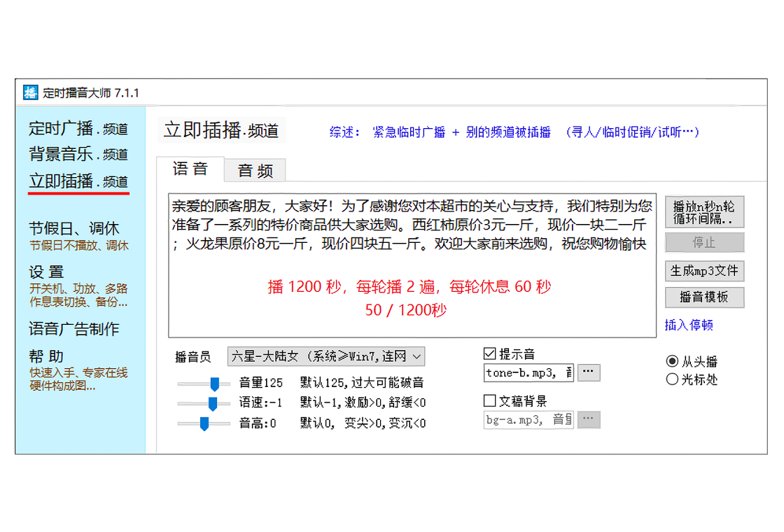The height and width of the screenshot is (532, 784).
Task: Click the 语速 speed slider
Action: [204, 403]
